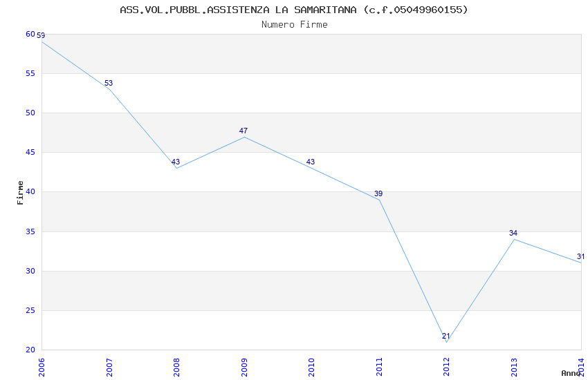
Task: Click the Numero Firme subtitle
Action: 294,24
